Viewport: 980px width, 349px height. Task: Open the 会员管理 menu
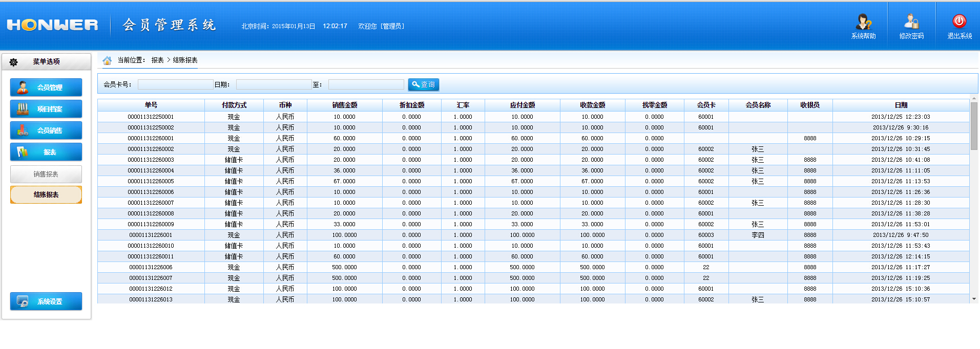click(x=46, y=88)
